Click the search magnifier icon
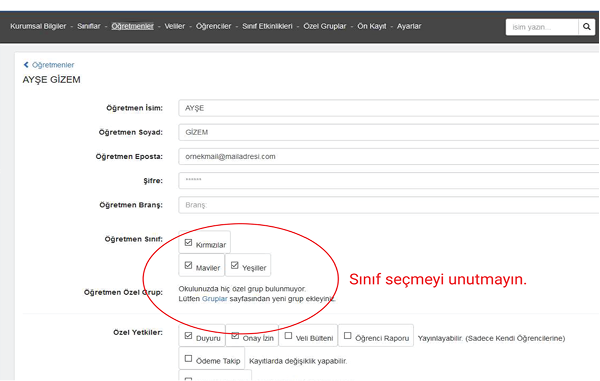The image size is (600, 381). pyautogui.click(x=586, y=27)
